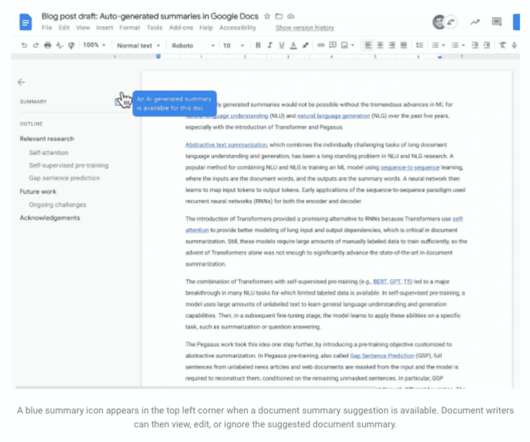Open the Insert image dropdown
The image size is (530, 442).
pos(347,45)
